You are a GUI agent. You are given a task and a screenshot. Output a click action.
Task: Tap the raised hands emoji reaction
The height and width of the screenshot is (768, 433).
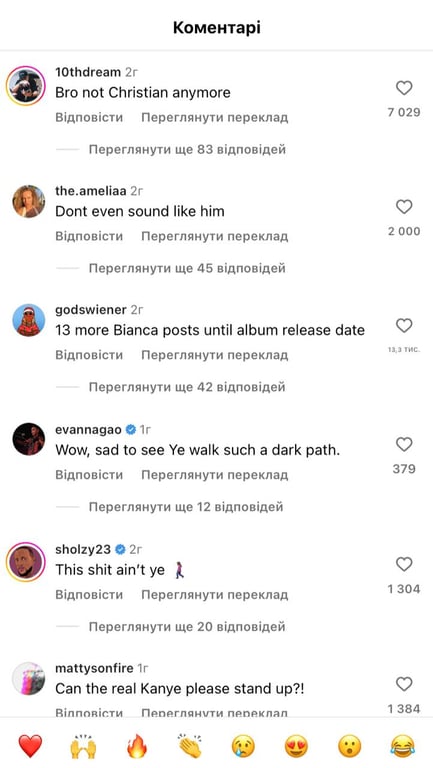(83, 746)
